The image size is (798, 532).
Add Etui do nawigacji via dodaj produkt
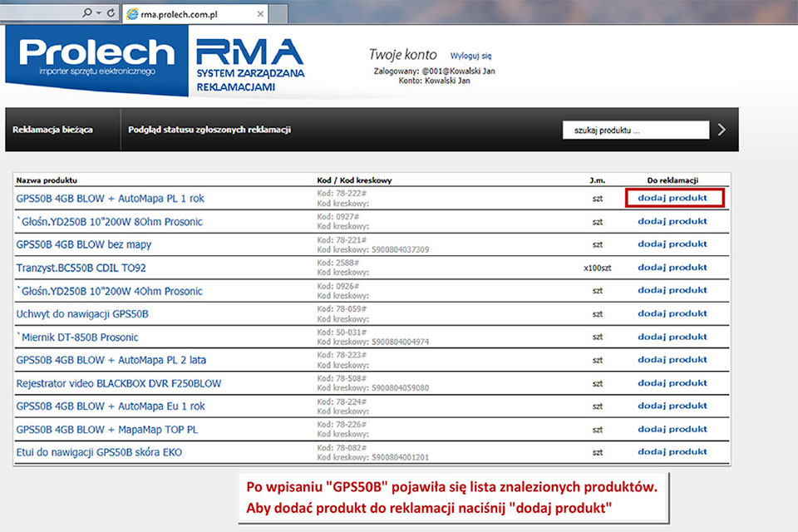point(672,451)
